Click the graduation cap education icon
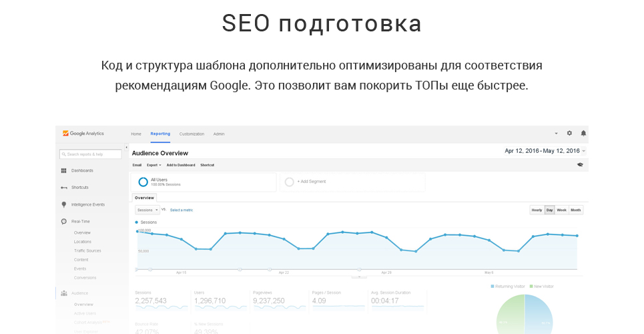Screen dimensions: 644x334 point(580,164)
